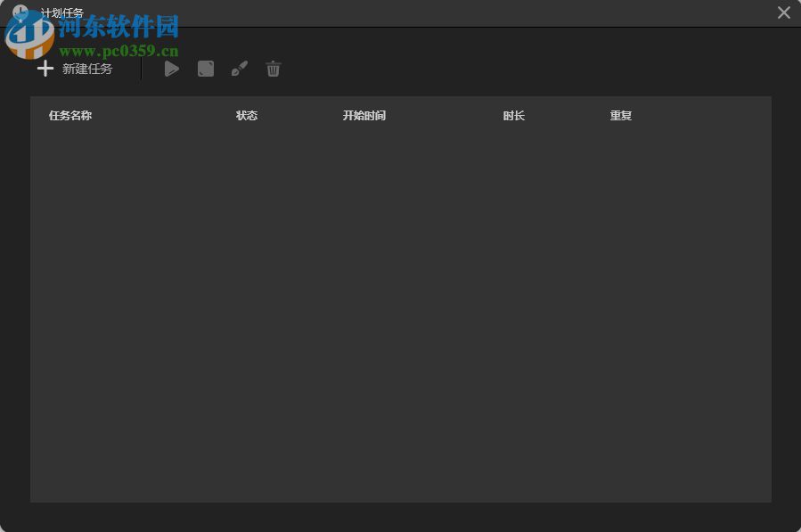
Task: Click the separator area beside 新建任务
Action: click(140, 69)
